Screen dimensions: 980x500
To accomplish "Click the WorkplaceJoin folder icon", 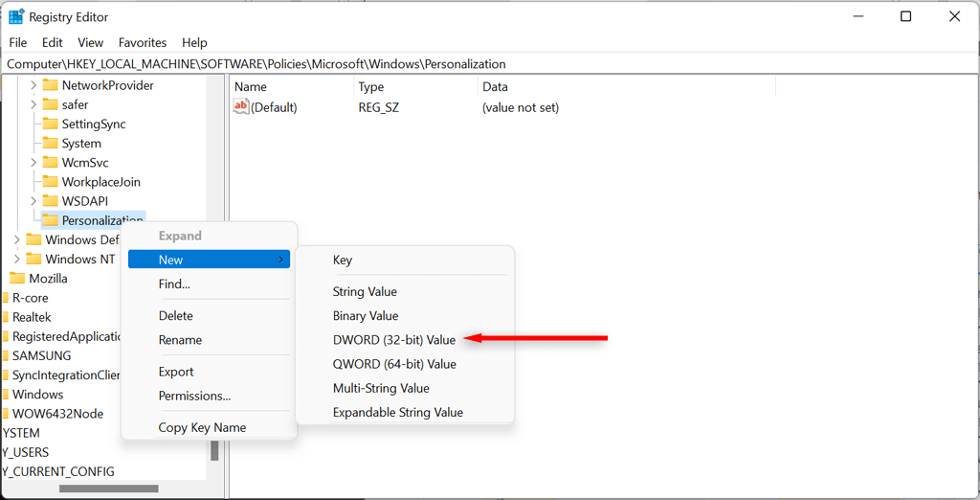I will point(51,182).
